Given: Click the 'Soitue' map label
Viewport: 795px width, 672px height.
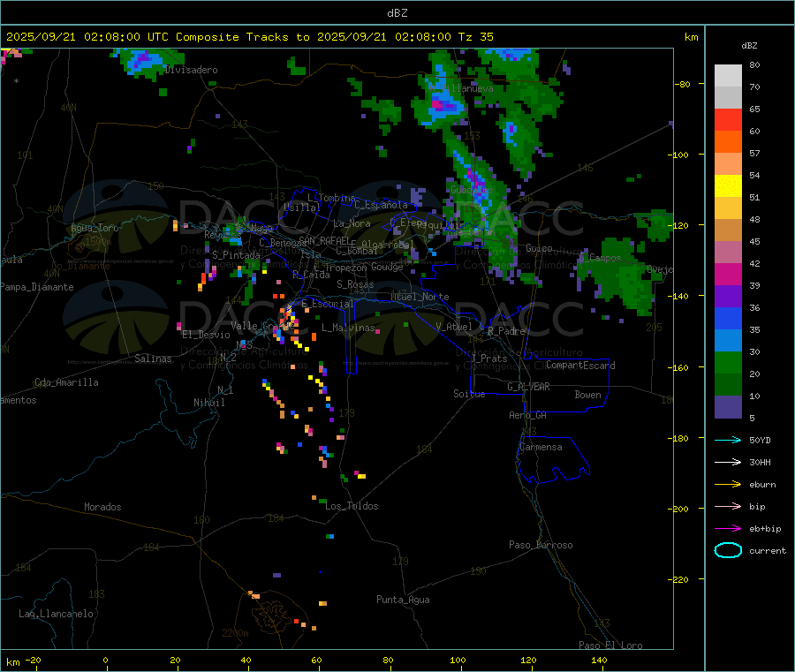Looking at the screenshot, I should [469, 394].
